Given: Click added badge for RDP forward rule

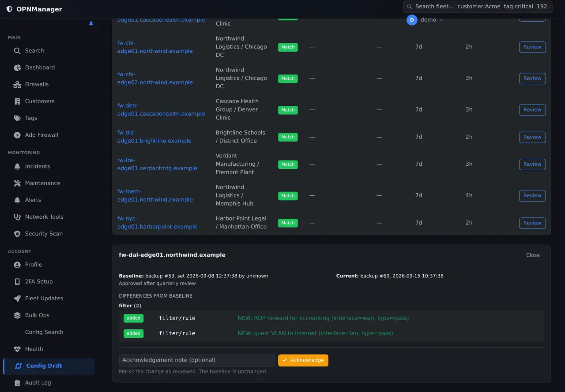Looking at the screenshot, I should coord(133,318).
